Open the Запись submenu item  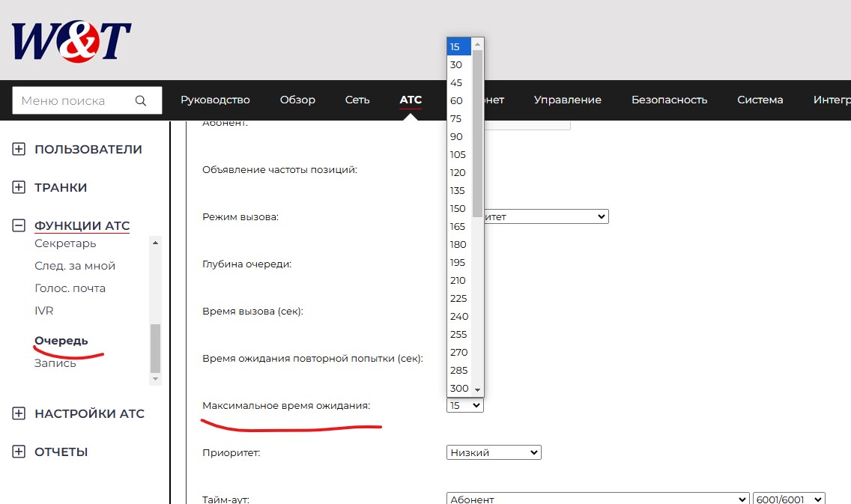tap(55, 363)
